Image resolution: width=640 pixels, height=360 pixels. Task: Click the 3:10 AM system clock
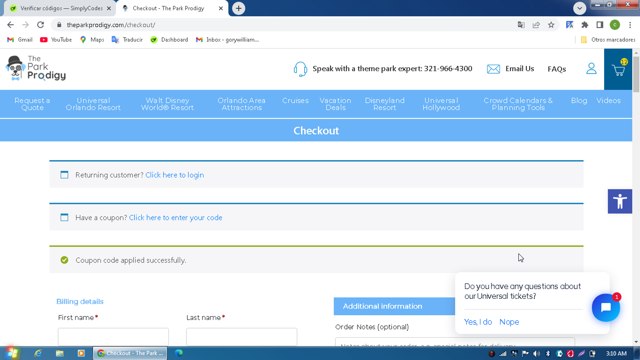616,353
